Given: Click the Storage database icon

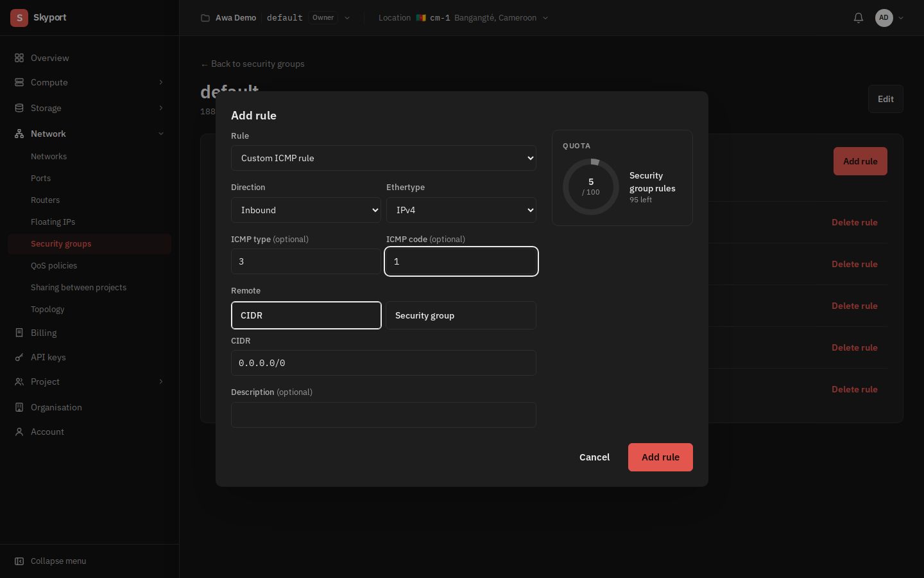Looking at the screenshot, I should click(x=19, y=108).
